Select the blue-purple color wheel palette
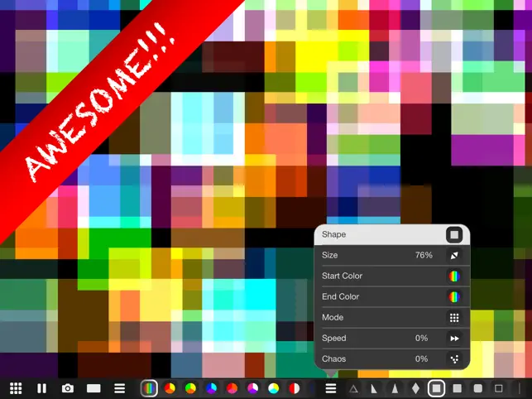 pos(211,388)
